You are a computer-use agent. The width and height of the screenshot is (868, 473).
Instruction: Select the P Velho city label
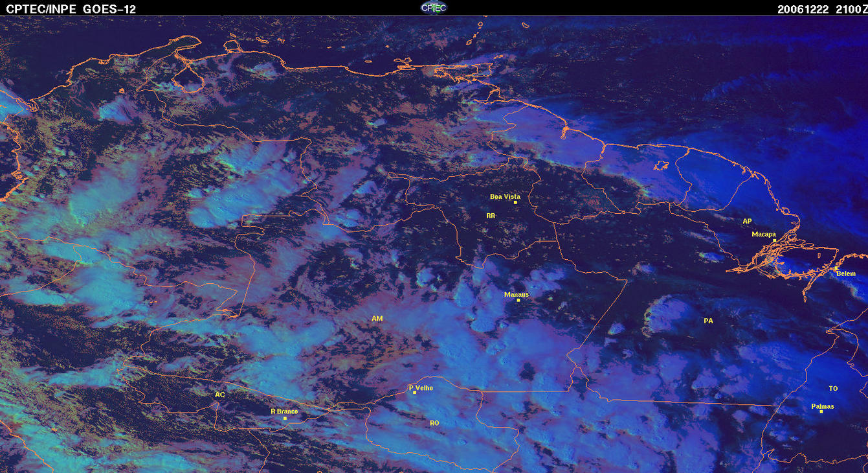pyautogui.click(x=421, y=387)
